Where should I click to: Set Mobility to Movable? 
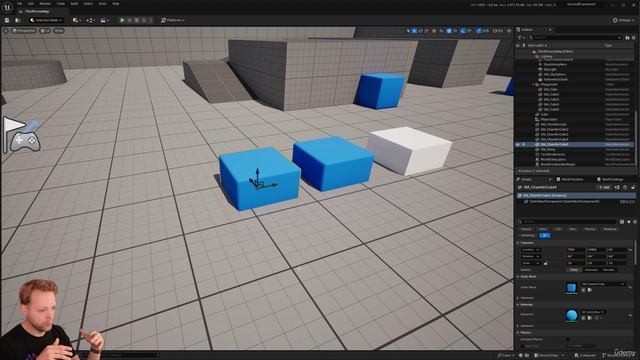(609, 270)
